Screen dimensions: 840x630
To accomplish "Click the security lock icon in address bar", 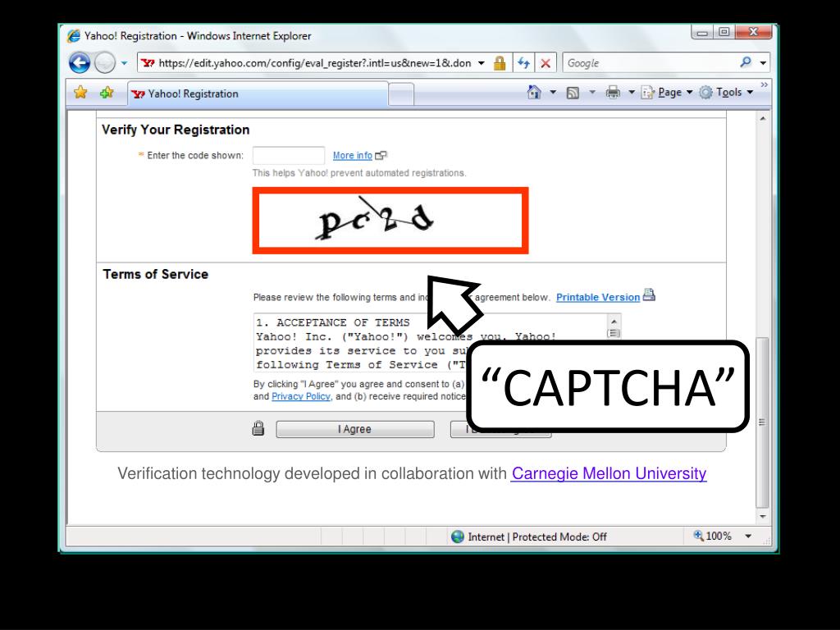I will tap(500, 63).
